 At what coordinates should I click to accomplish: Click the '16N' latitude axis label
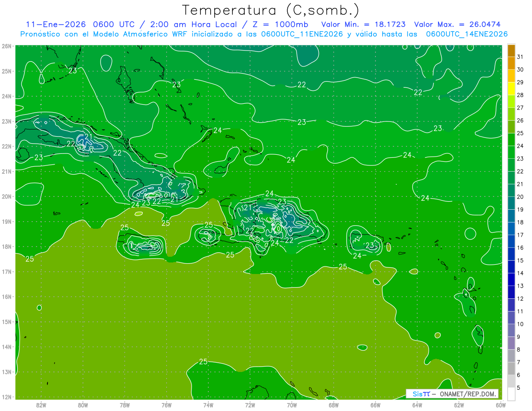pos(7,297)
